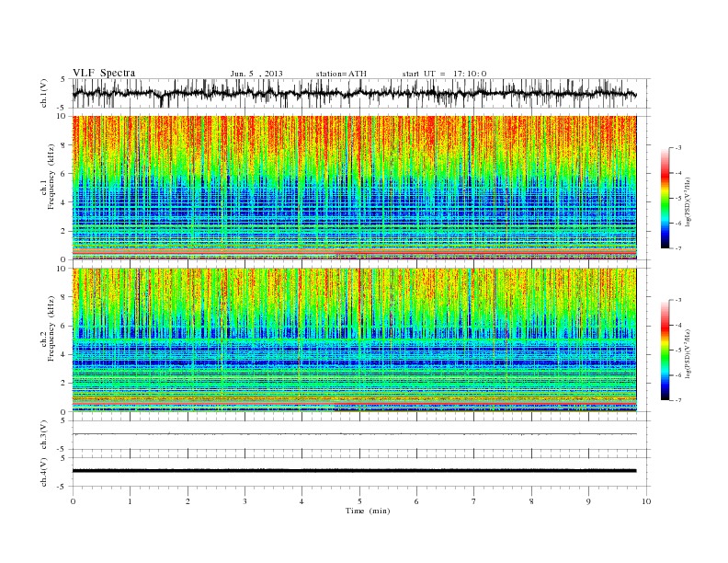Click the "start UT = 17:10:0" text
The height and width of the screenshot is (563, 728).
(x=444, y=74)
